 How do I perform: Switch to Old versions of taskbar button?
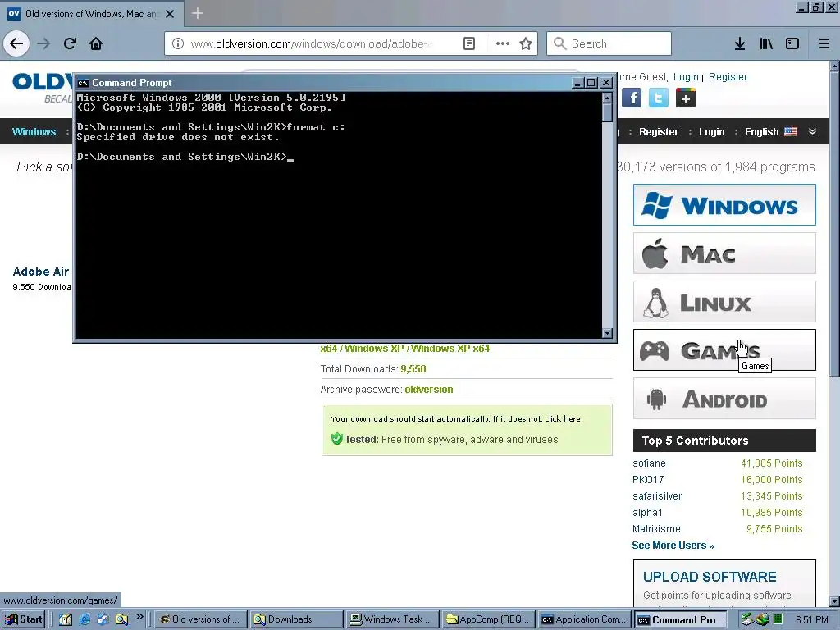[x=201, y=619]
